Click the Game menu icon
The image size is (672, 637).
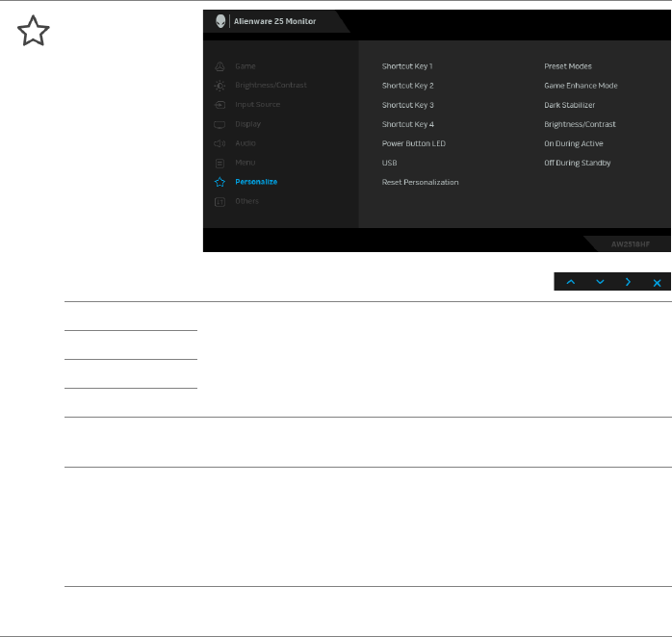[x=220, y=66]
